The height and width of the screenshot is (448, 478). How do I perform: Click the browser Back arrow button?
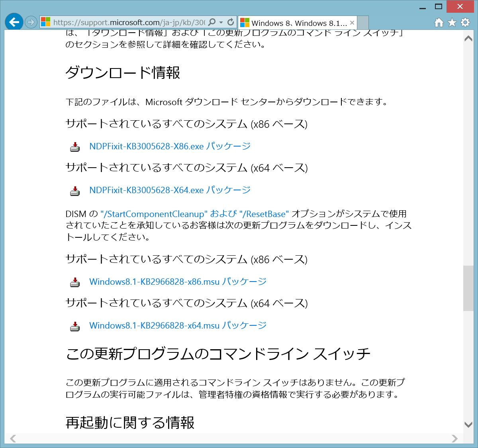click(x=14, y=22)
